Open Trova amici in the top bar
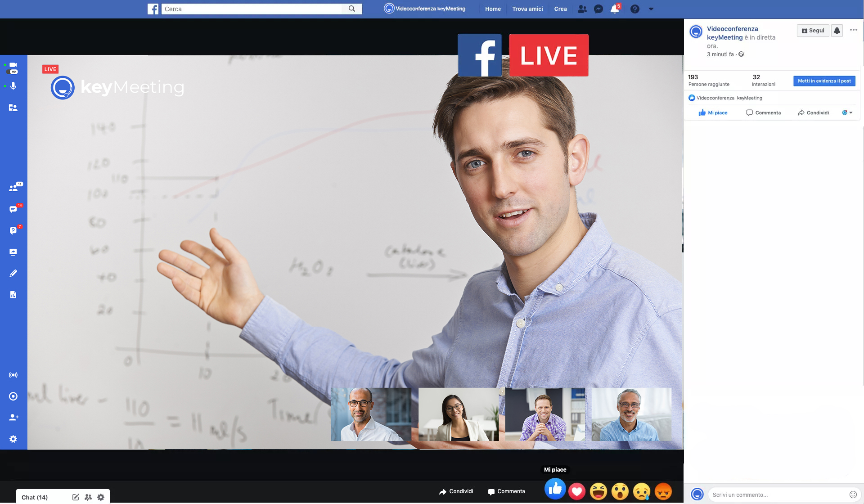The width and height of the screenshot is (864, 504). pyautogui.click(x=527, y=9)
